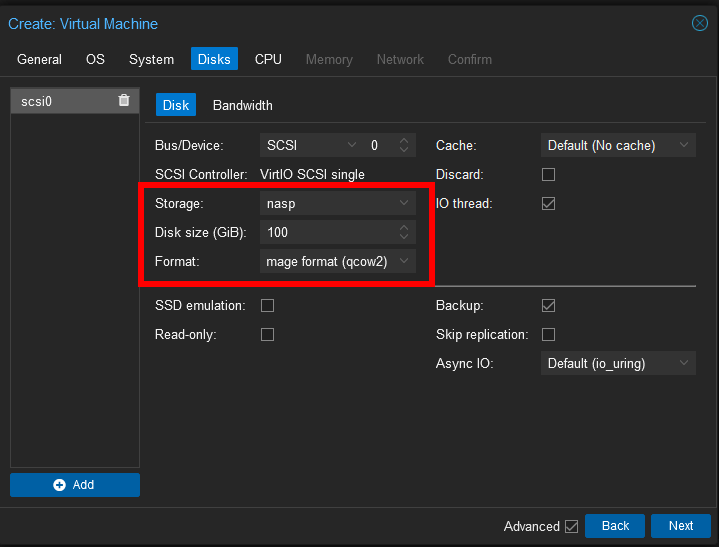This screenshot has height=547, width=719.
Task: Click the VirtIO SCSI single text
Action: click(312, 174)
